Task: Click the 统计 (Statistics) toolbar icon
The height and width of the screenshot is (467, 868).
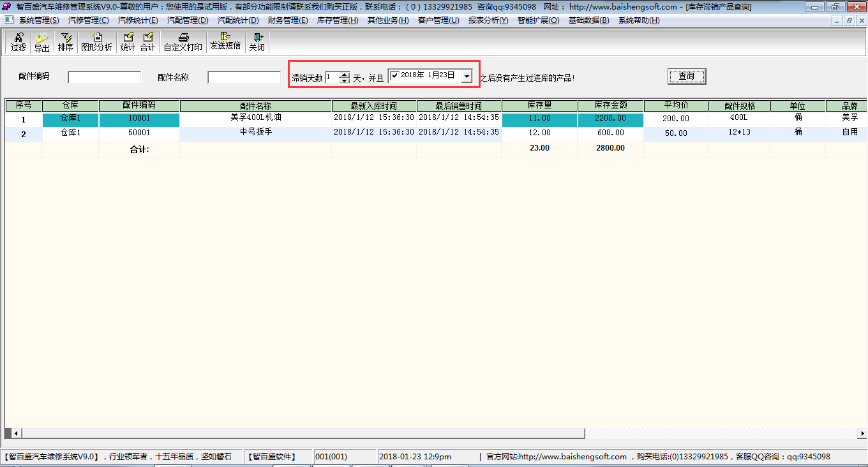Action: point(128,42)
